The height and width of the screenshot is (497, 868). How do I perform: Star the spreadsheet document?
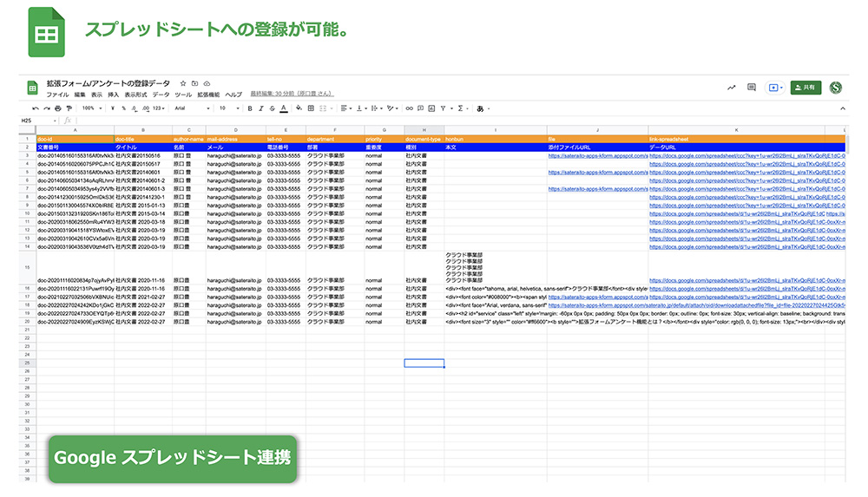tap(182, 83)
